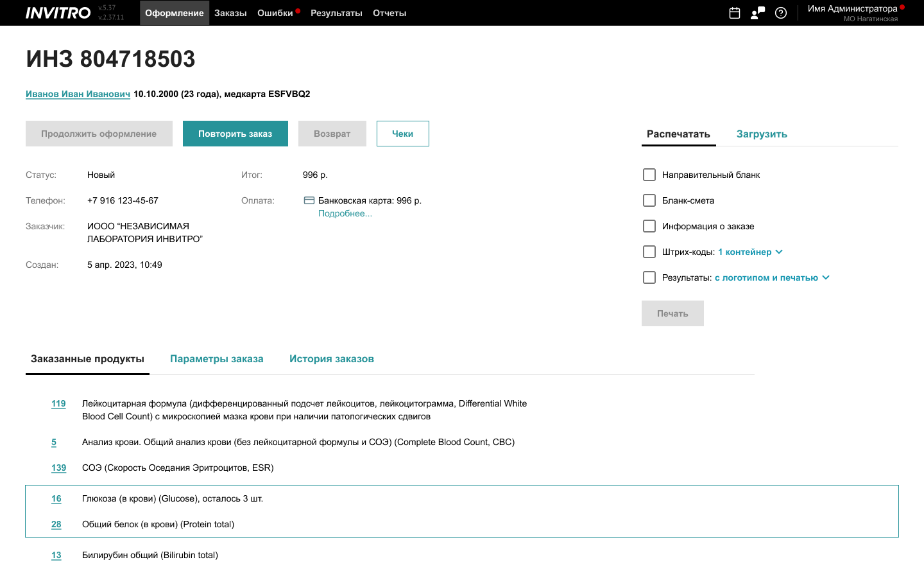924x578 pixels.
Task: Expand the 1 контейнер dropdown
Action: [750, 252]
